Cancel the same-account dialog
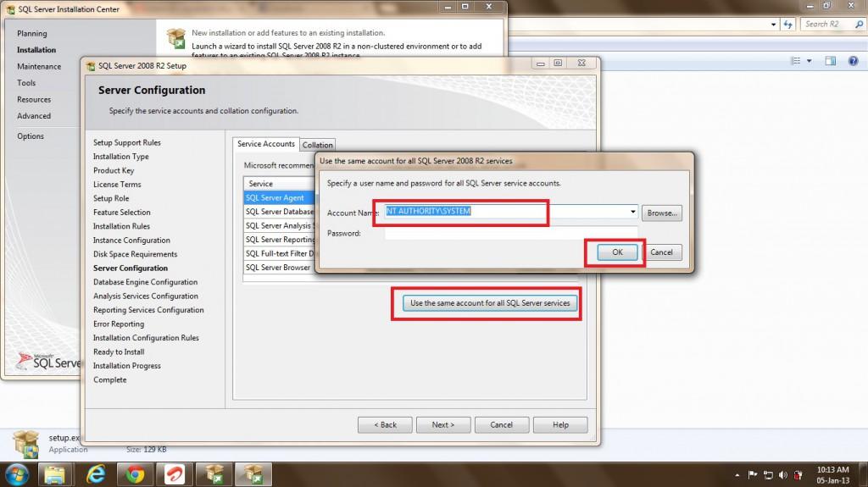 pos(661,252)
